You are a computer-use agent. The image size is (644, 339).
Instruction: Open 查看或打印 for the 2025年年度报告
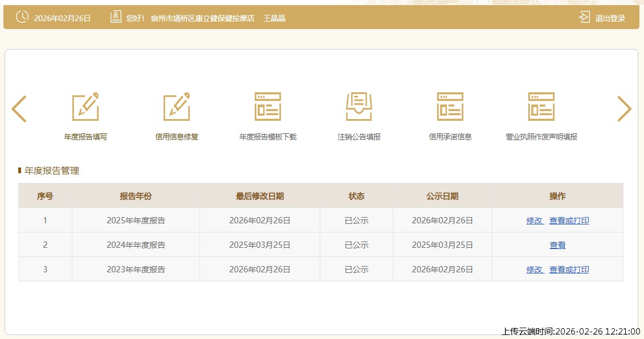569,220
